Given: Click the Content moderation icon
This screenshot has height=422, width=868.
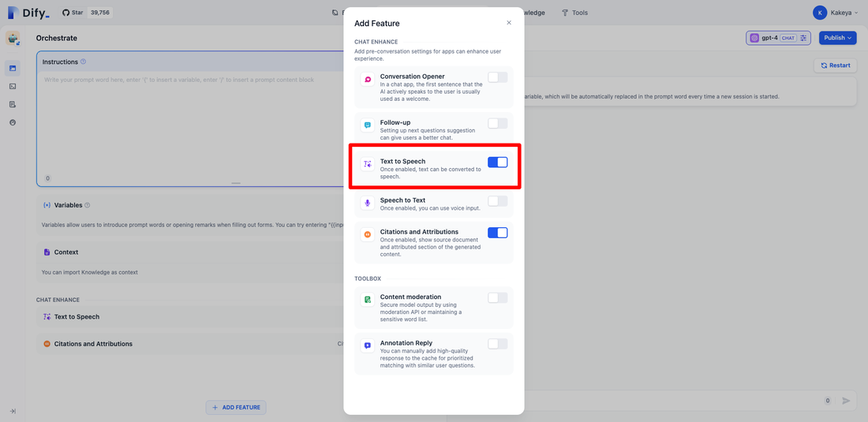Looking at the screenshot, I should (368, 300).
